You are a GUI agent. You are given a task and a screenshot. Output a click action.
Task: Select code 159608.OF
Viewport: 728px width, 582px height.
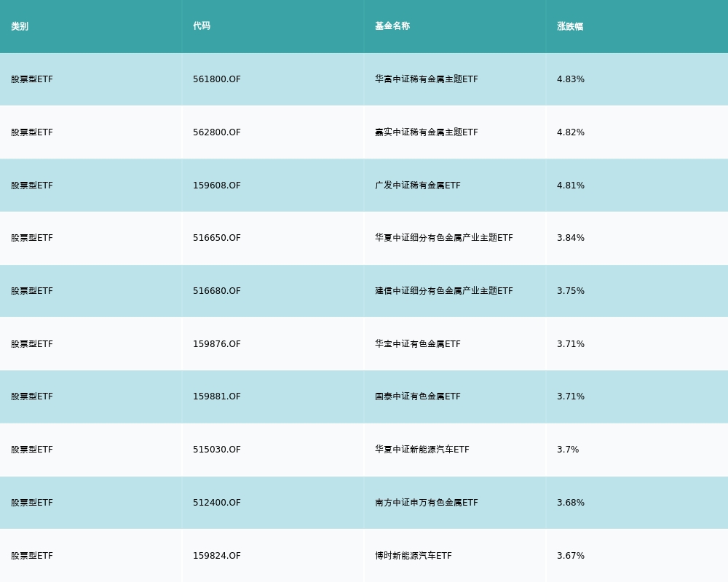tap(217, 186)
